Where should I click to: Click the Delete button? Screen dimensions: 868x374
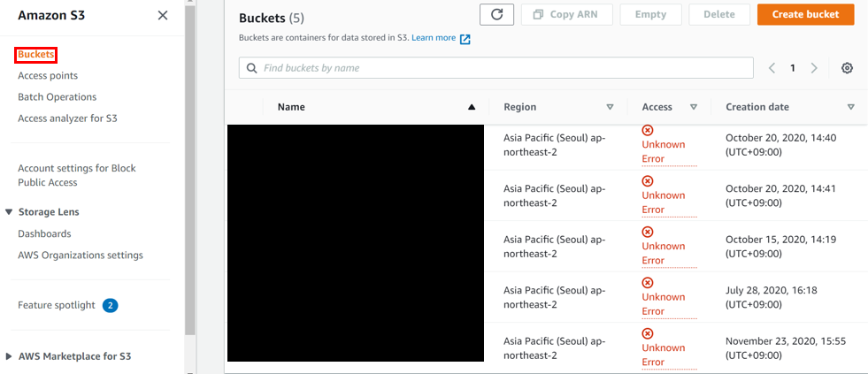[x=719, y=14]
